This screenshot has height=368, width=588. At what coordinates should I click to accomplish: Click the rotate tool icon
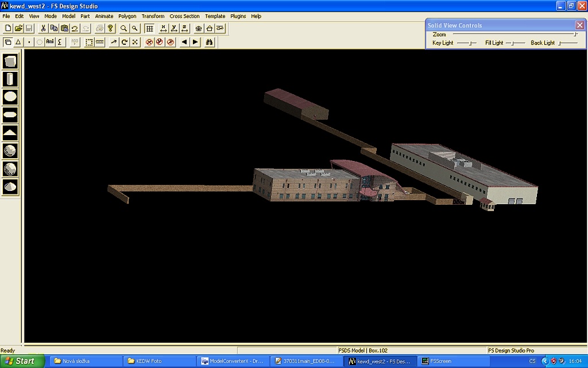[124, 42]
